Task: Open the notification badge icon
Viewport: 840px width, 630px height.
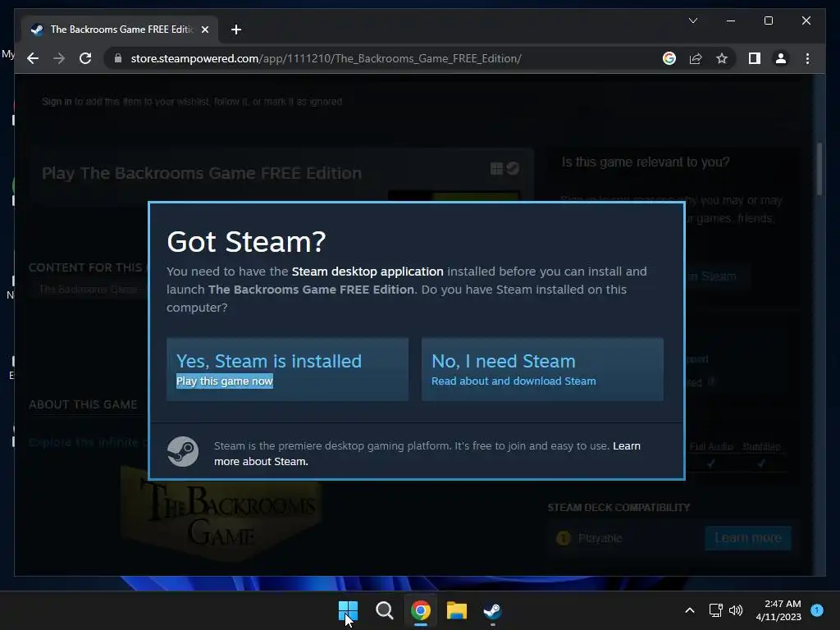Action: click(817, 610)
